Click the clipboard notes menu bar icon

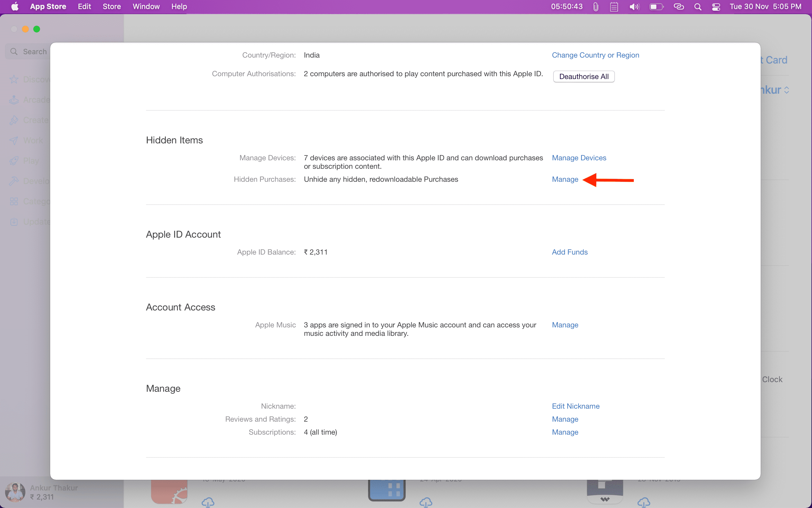click(614, 7)
